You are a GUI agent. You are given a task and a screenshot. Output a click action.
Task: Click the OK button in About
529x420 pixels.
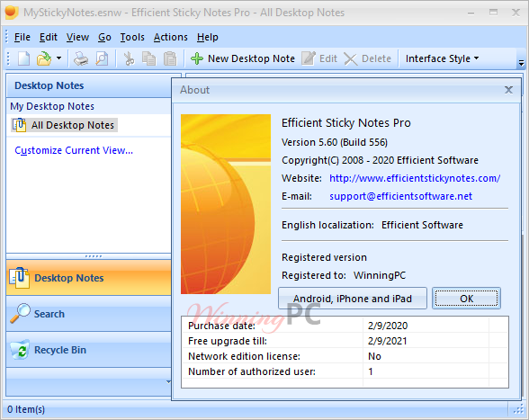(466, 299)
